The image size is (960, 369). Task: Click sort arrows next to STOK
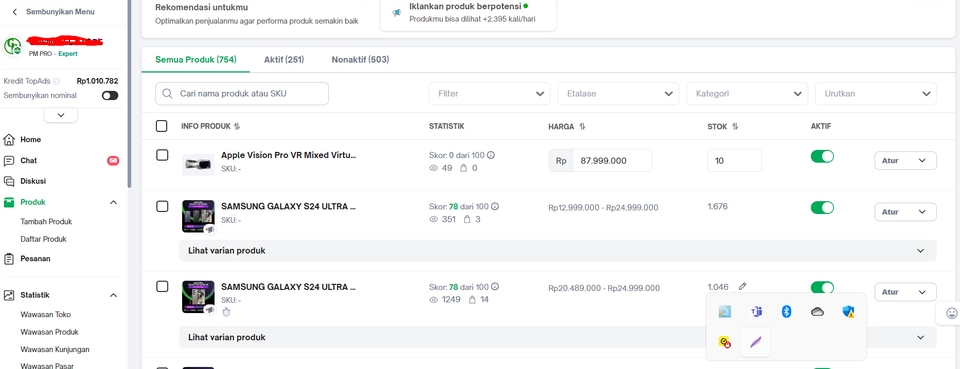[735, 127]
